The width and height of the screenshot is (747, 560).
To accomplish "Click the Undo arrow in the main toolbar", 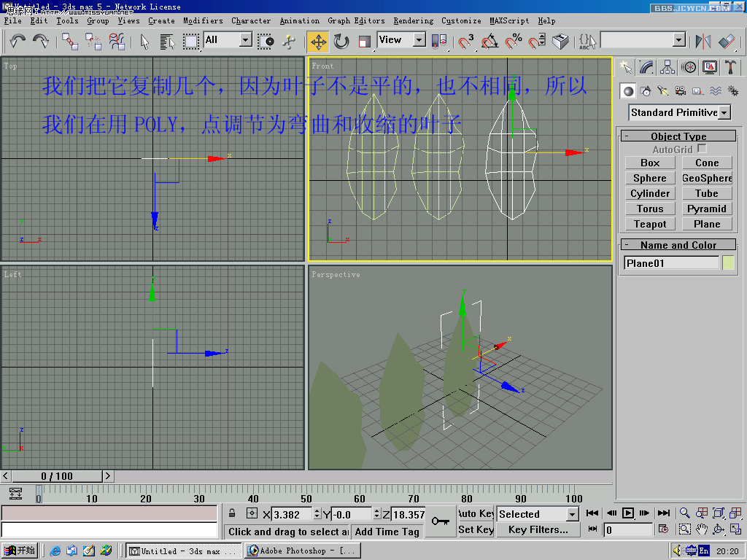I will [x=18, y=41].
